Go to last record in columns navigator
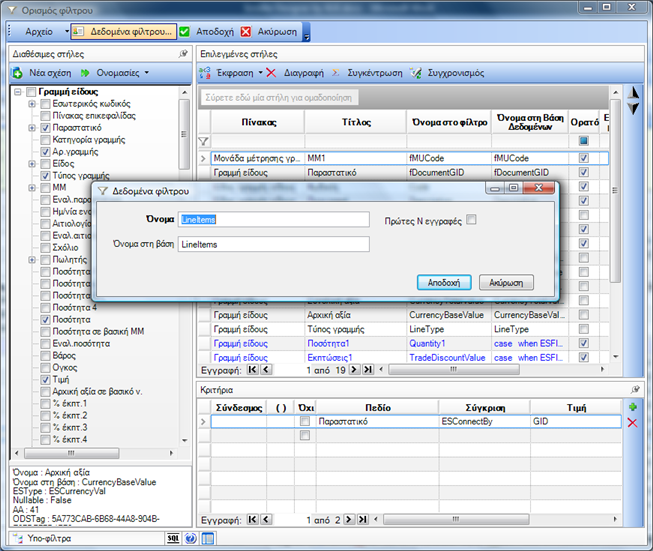The image size is (653, 551). (x=368, y=369)
